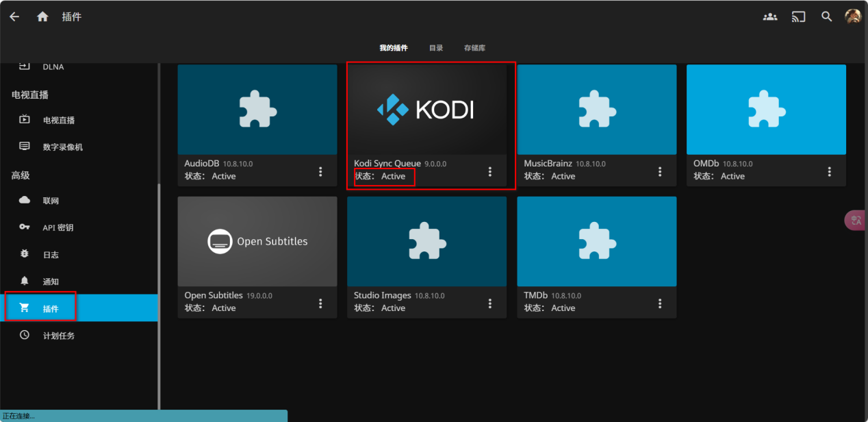This screenshot has height=422, width=868.
Task: Click the translate floating icon
Action: pyautogui.click(x=856, y=220)
